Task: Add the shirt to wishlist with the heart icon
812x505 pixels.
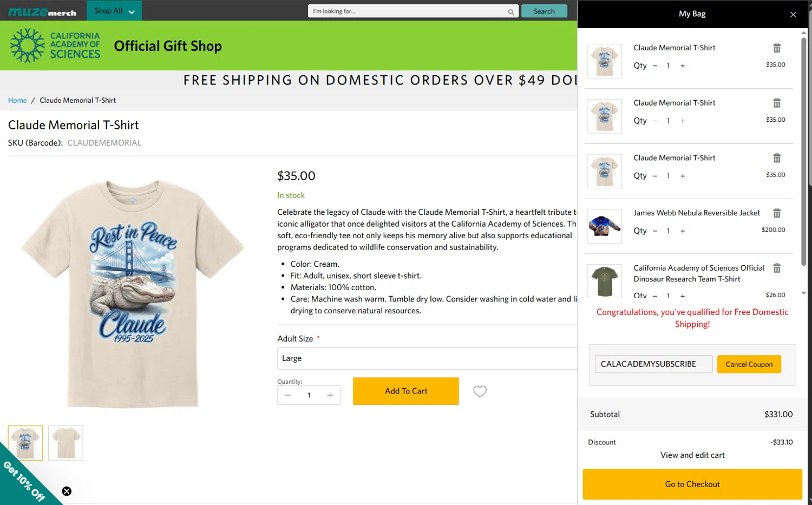Action: point(480,391)
